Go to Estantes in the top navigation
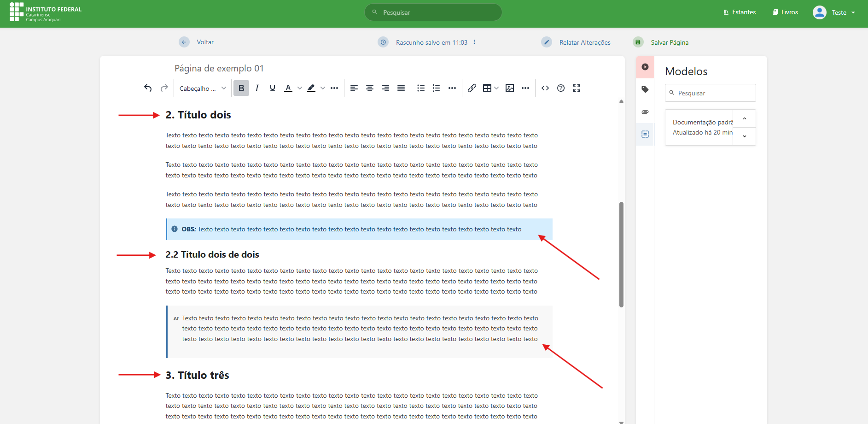868x424 pixels. (x=740, y=12)
